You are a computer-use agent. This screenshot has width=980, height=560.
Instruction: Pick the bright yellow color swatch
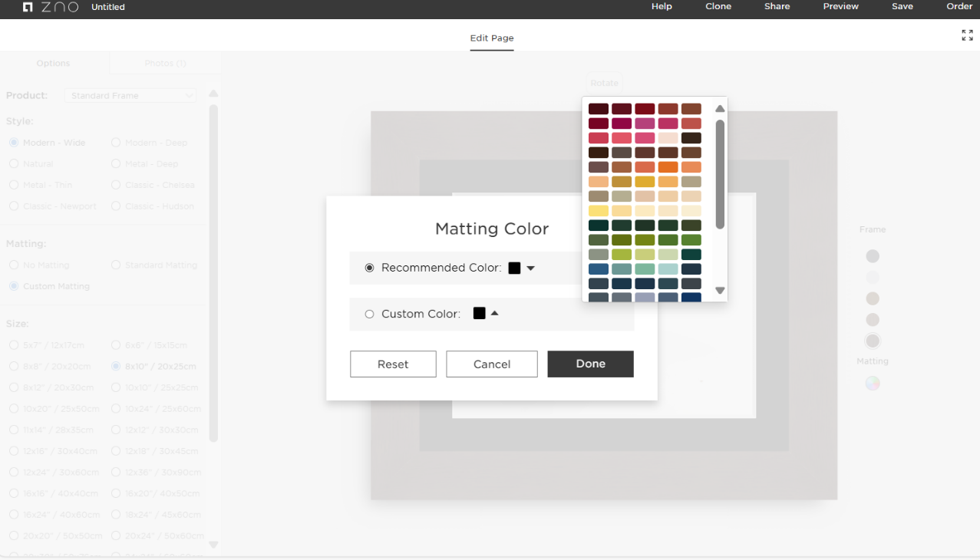(x=599, y=210)
